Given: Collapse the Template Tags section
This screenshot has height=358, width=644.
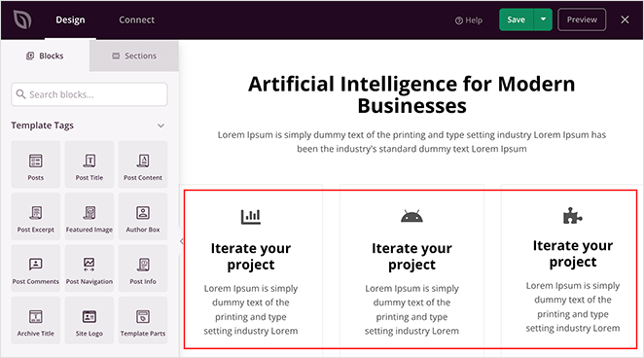Looking at the screenshot, I should click(161, 125).
